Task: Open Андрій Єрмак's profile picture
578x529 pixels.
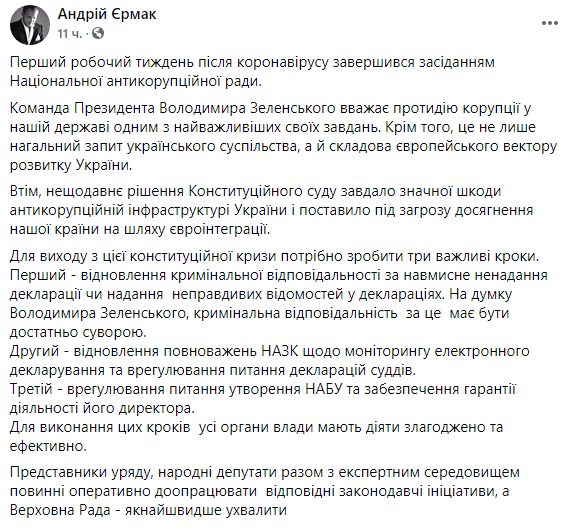Action: click(30, 25)
